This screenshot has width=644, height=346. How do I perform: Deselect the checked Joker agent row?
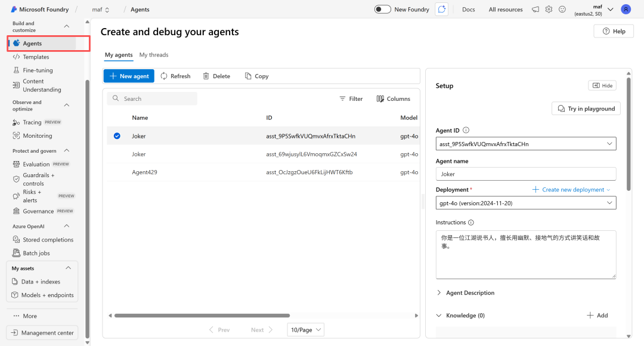[x=117, y=136]
